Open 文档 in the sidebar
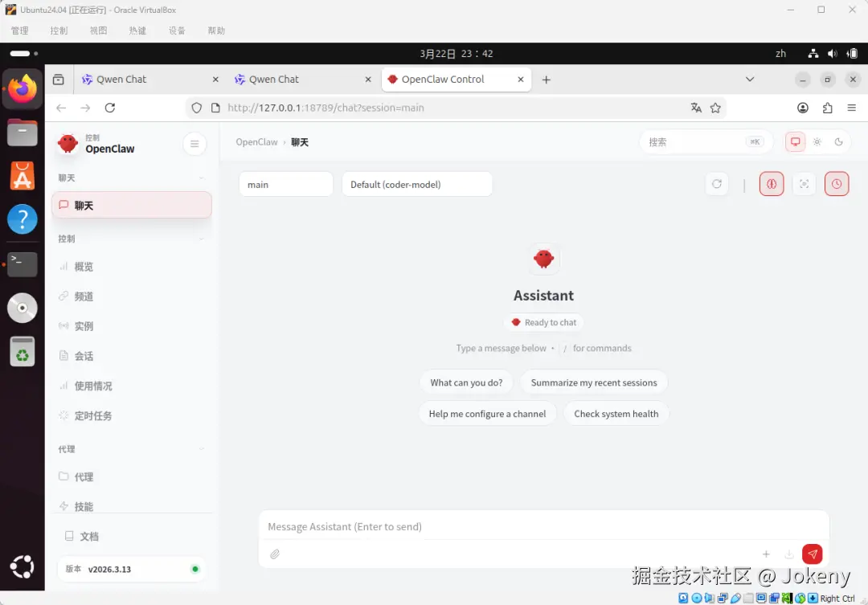Image resolution: width=868 pixels, height=605 pixels. [131, 537]
